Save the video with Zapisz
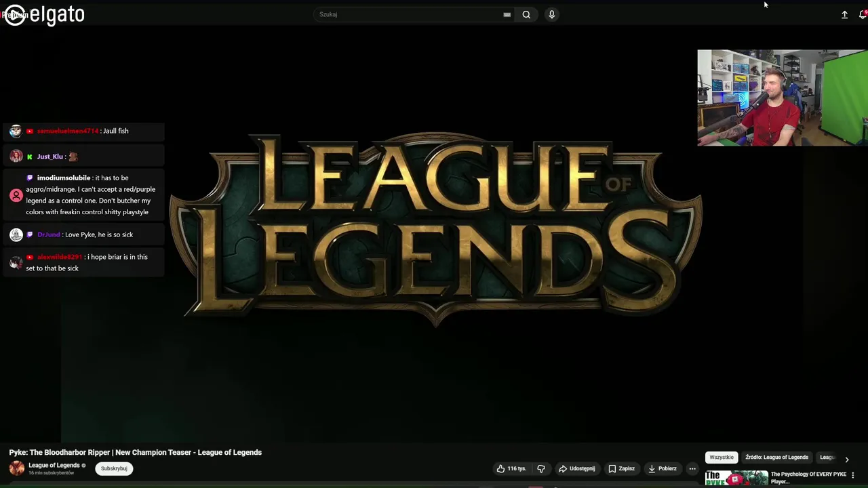 click(621, 468)
